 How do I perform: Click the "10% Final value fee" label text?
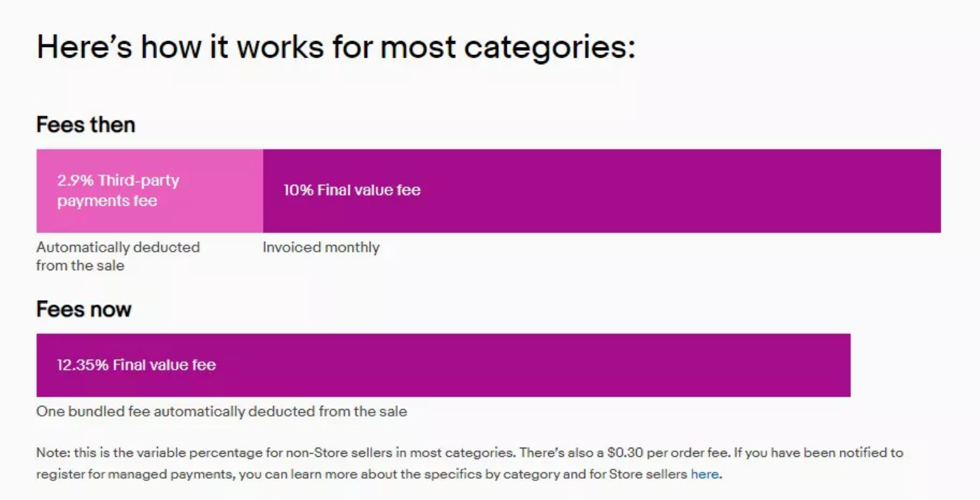coord(352,190)
